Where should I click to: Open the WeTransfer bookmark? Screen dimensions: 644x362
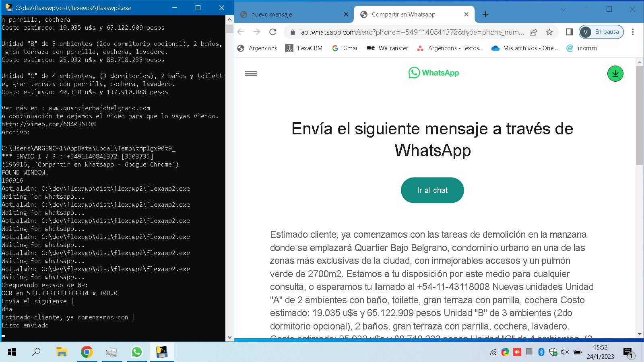tap(387, 48)
